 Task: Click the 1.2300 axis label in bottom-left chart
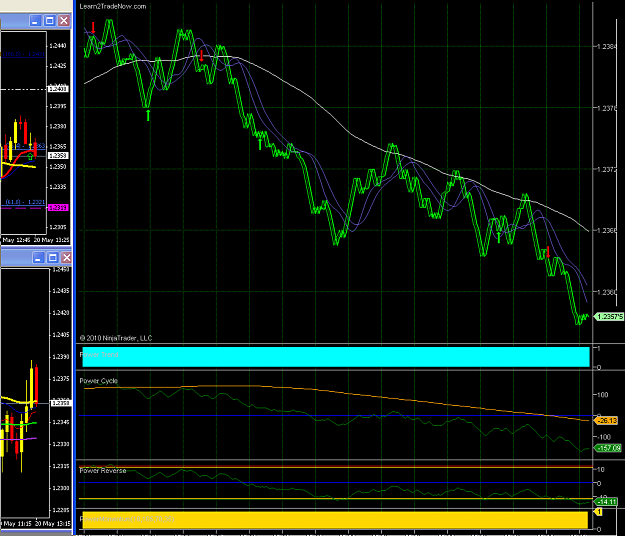pos(61,488)
